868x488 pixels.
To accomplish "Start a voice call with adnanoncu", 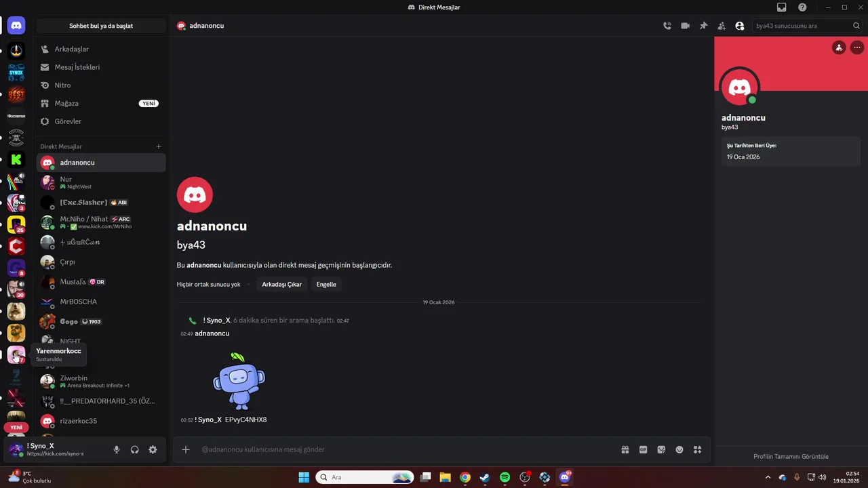I will 667,26.
